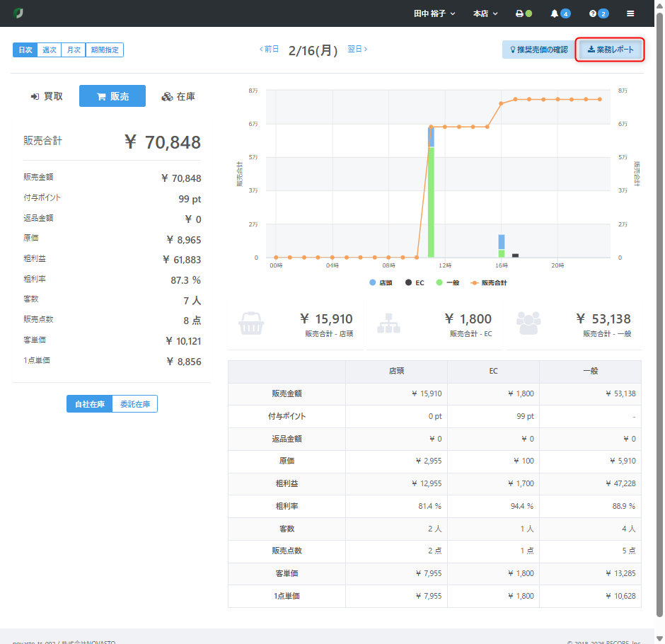Image resolution: width=665 pixels, height=644 pixels.
Task: Go to previous day 前日
Action: tap(269, 50)
